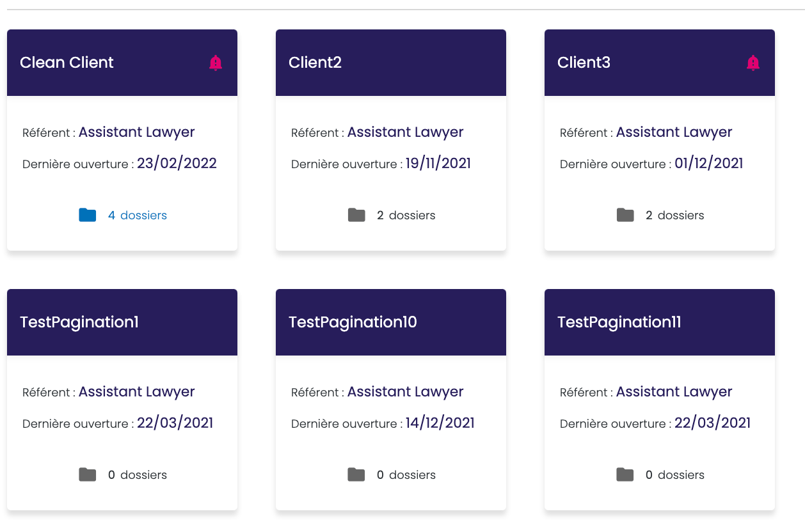Click the folder icon in TestPagination11 card
This screenshot has width=805, height=532.
tap(625, 475)
